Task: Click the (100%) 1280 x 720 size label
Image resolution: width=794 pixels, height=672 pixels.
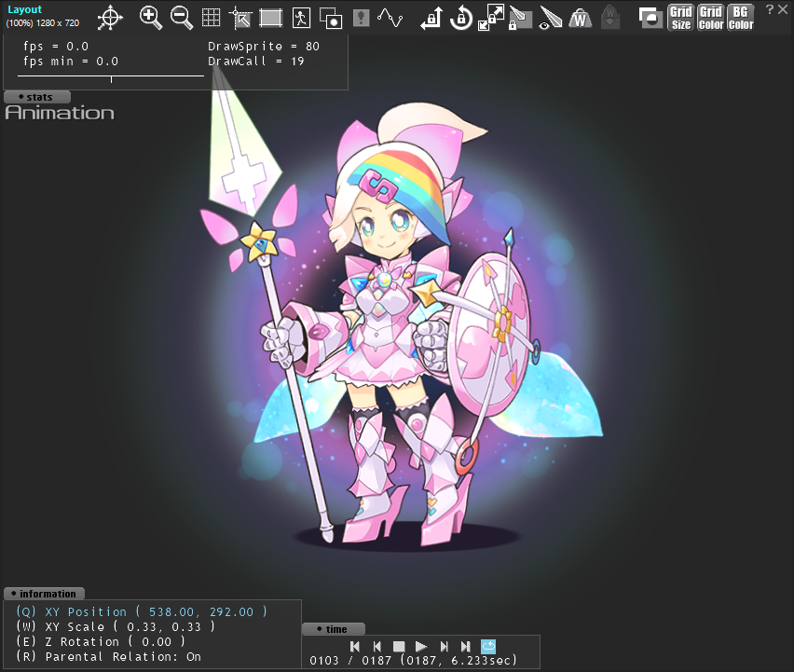Action: click(x=43, y=23)
